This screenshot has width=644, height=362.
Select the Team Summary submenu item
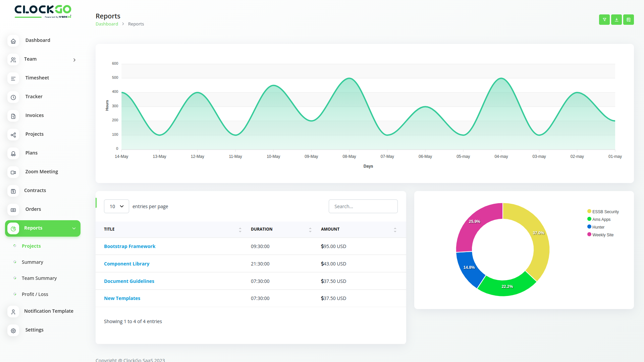tap(39, 278)
